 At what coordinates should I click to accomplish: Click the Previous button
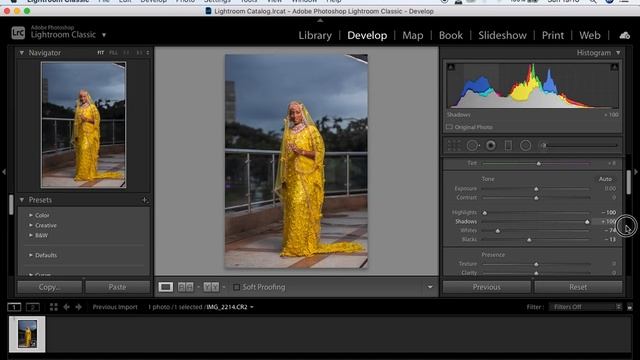[x=487, y=287]
